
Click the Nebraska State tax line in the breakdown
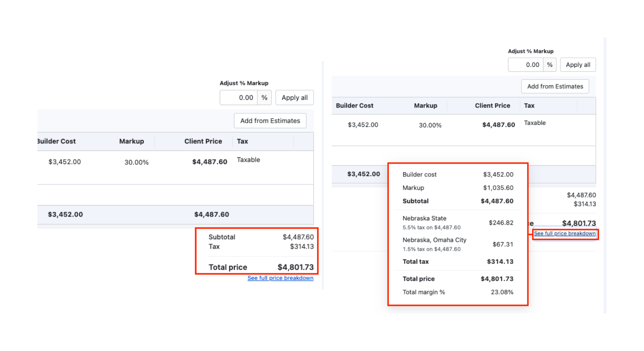(x=458, y=223)
